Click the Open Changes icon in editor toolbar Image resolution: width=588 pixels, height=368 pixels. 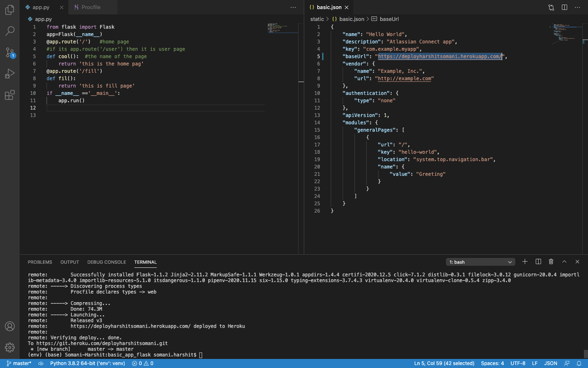point(551,7)
